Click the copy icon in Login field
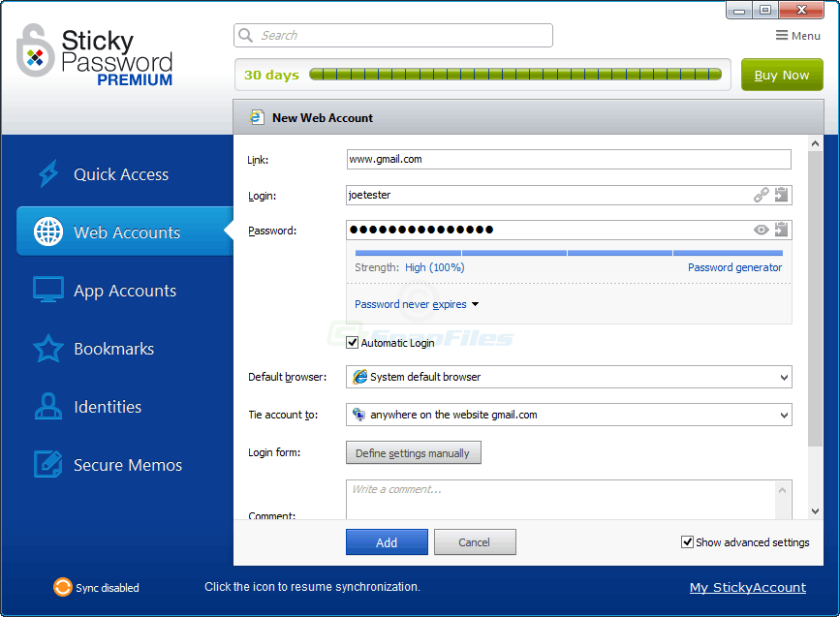840x617 pixels. [782, 195]
